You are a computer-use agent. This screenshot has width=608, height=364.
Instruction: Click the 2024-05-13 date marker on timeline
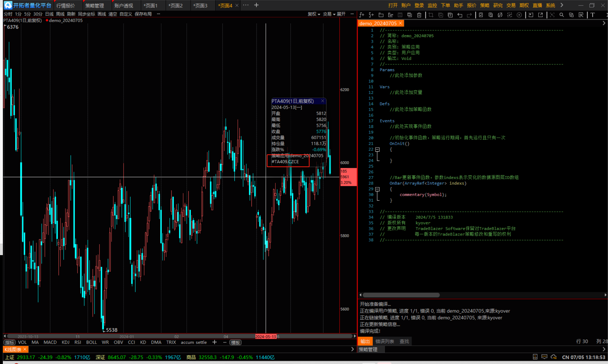(266, 337)
